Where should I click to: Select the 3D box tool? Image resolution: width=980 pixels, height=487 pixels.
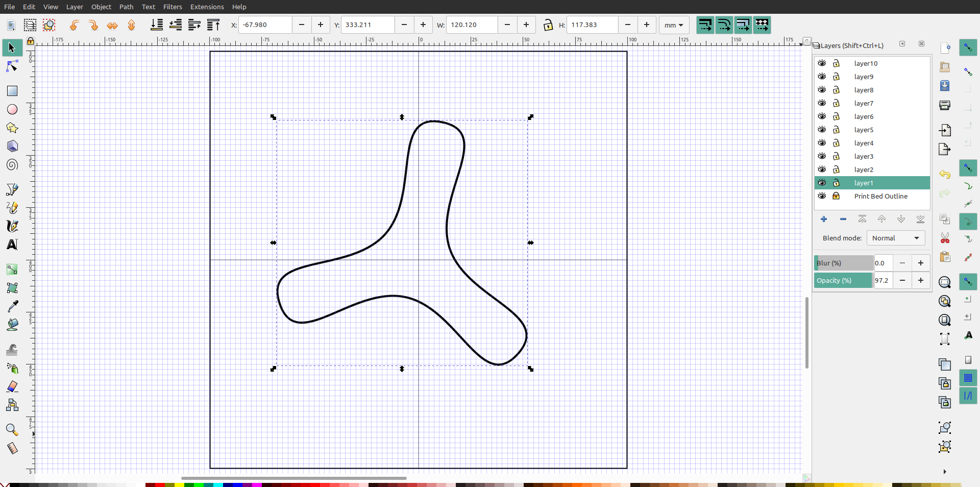tap(12, 146)
